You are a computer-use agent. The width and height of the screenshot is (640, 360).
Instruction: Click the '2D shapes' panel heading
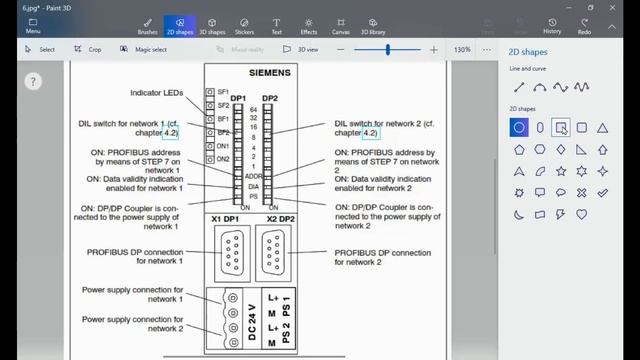tap(528, 52)
